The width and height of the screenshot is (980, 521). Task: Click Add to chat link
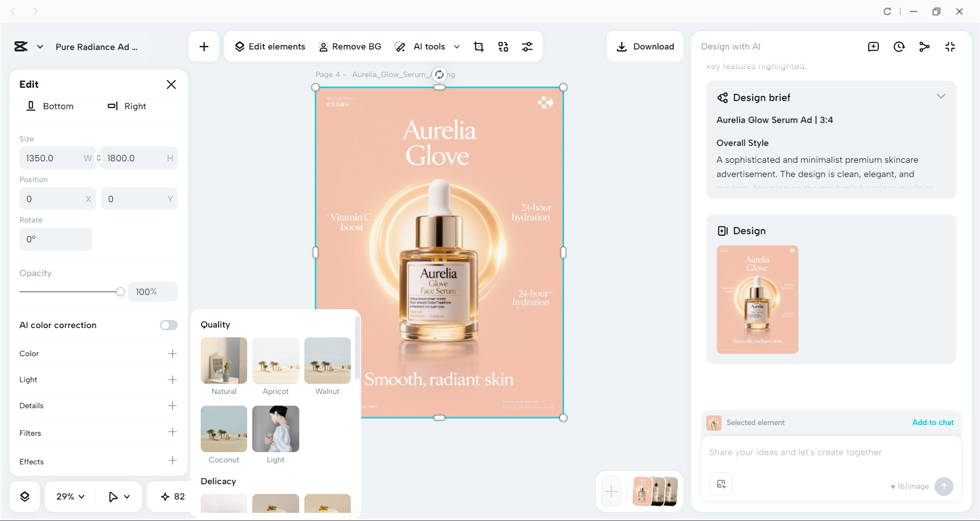pos(933,423)
